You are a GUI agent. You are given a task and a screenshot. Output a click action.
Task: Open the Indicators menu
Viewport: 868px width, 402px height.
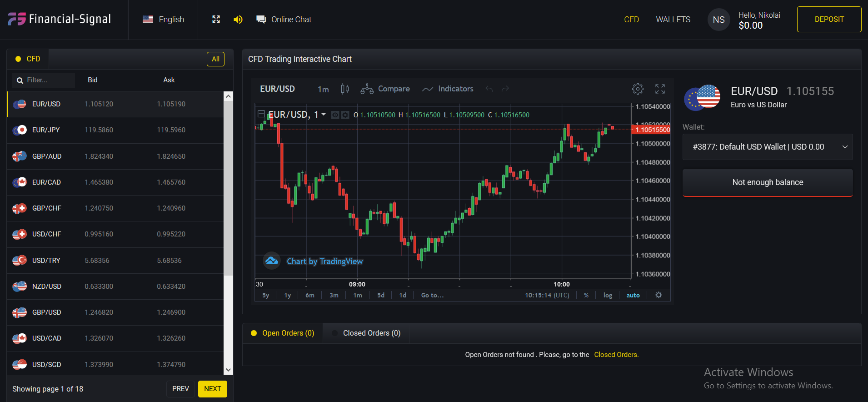(448, 89)
